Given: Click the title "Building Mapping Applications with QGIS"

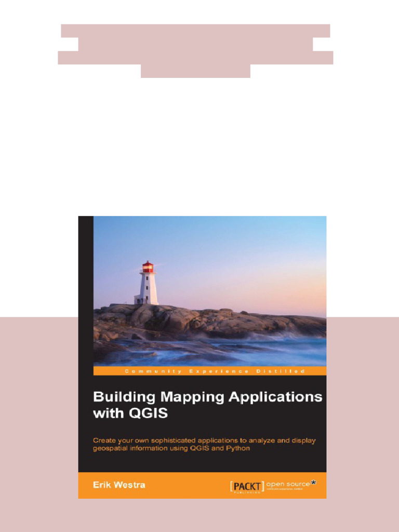Looking at the screenshot, I should click(x=208, y=405).
